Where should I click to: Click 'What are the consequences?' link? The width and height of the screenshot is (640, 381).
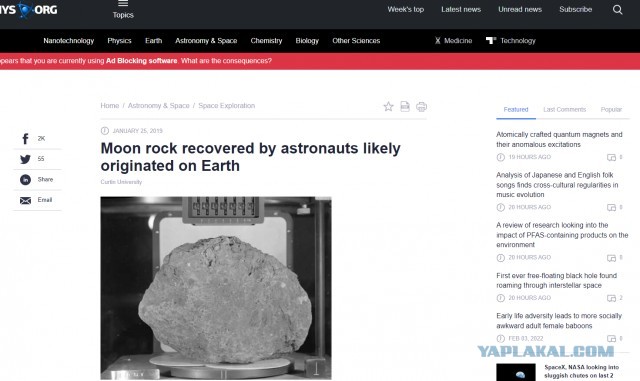click(x=226, y=61)
